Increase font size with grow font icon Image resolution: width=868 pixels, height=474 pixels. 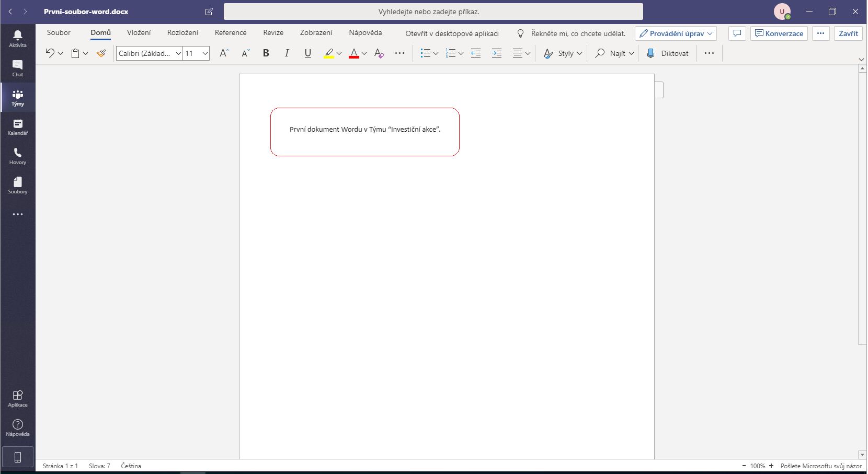[224, 53]
